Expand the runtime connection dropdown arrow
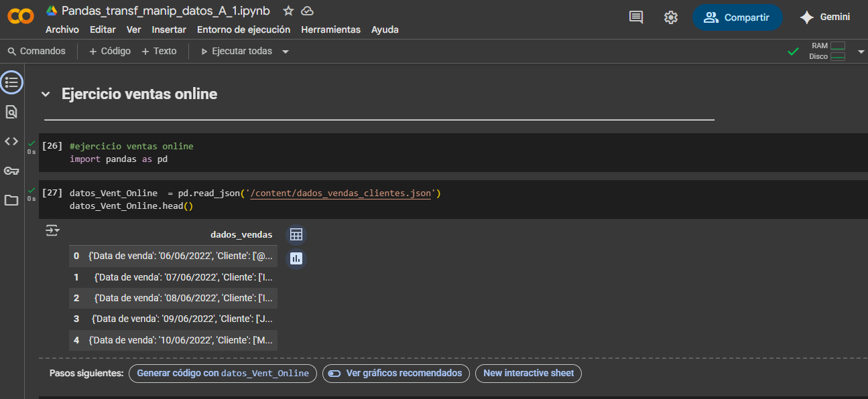This screenshot has width=868, height=399. tap(861, 52)
